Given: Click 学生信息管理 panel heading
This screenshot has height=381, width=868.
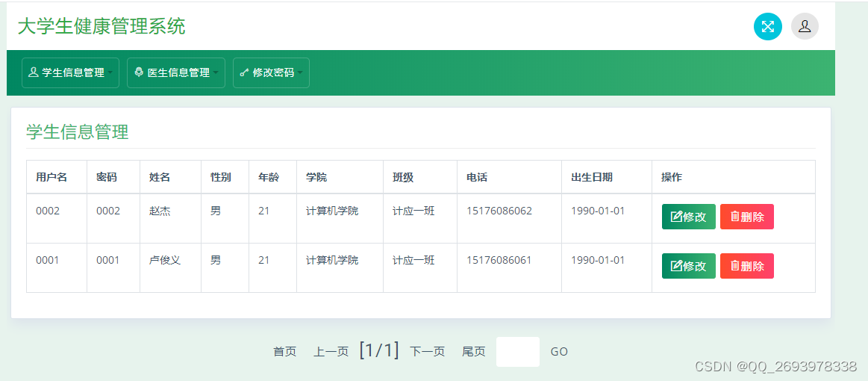Looking at the screenshot, I should (x=78, y=131).
